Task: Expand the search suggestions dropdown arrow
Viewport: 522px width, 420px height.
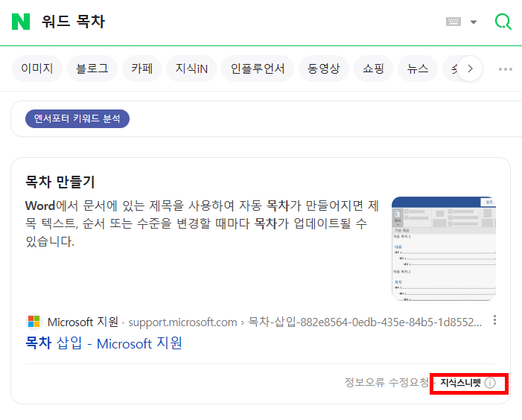Action: (474, 22)
